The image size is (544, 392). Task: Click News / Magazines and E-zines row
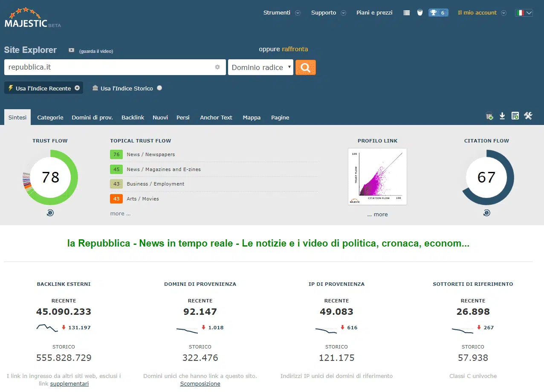(214, 169)
